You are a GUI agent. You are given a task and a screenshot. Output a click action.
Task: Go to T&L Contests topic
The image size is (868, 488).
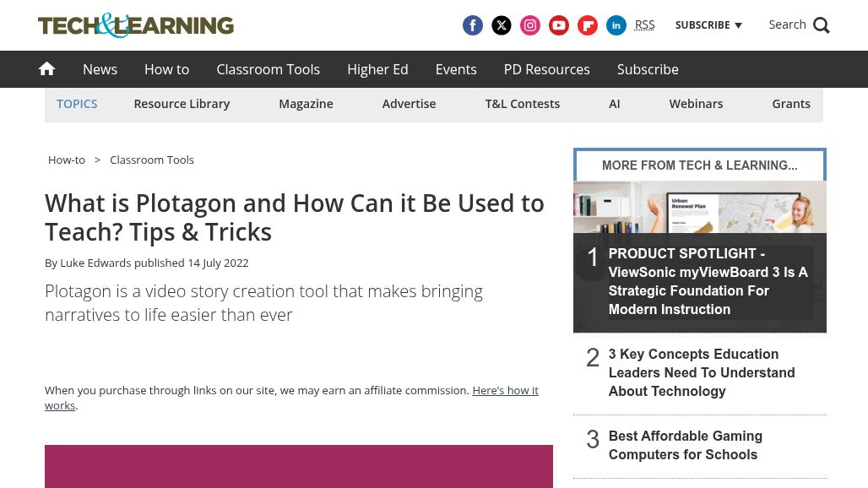(523, 104)
